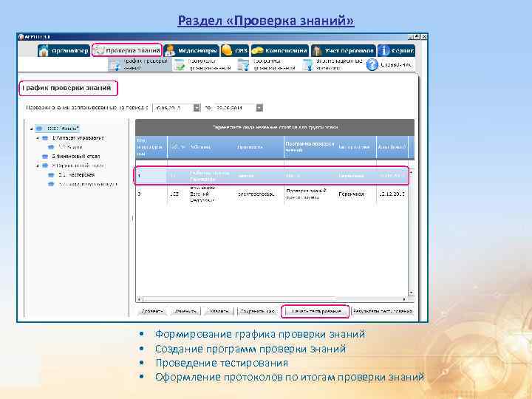Click the person icon on Учет персонала tab
The height and width of the screenshot is (399, 532).
pyautogui.click(x=317, y=51)
